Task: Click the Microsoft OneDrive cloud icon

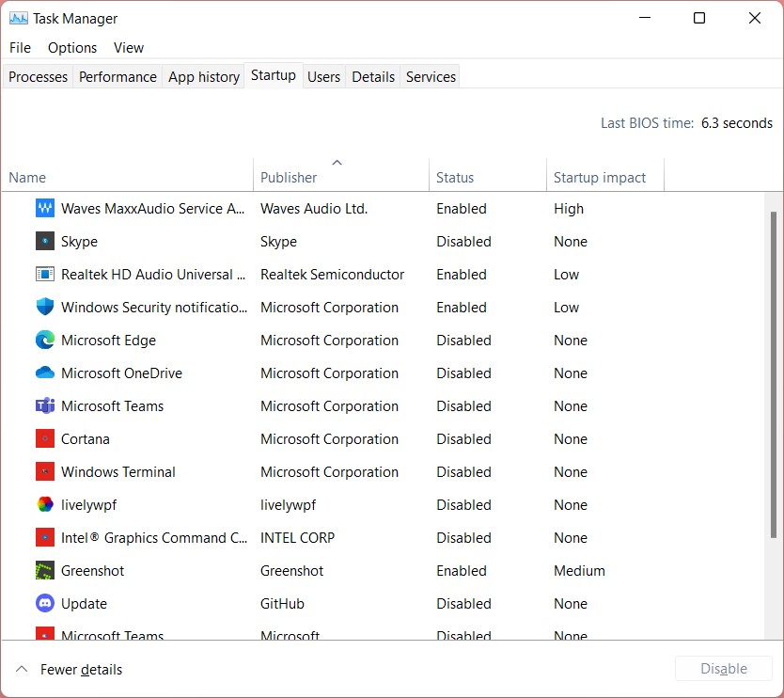Action: (x=45, y=373)
